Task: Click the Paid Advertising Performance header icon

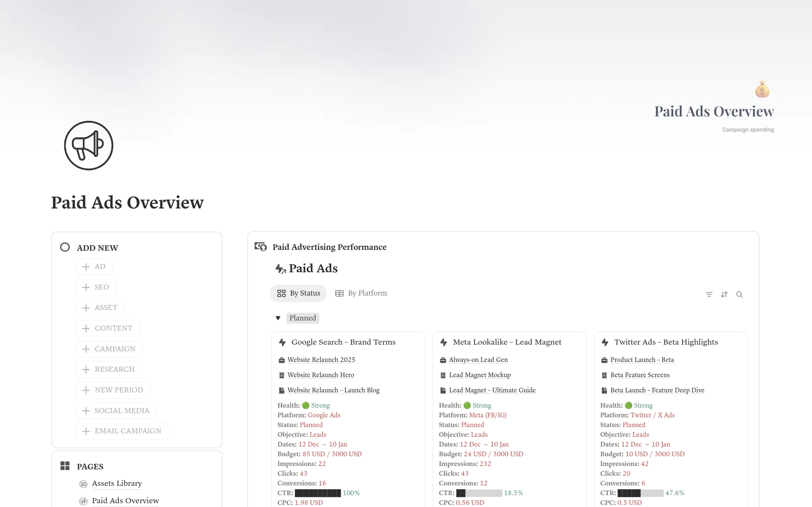Action: [261, 247]
